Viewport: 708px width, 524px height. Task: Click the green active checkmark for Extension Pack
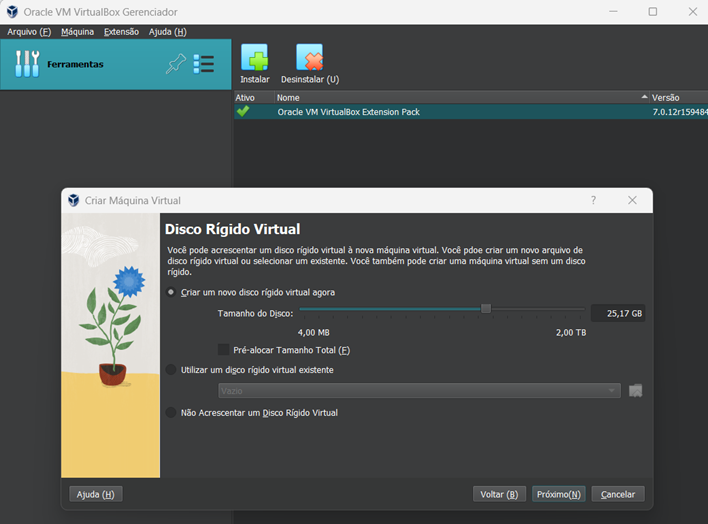point(243,111)
